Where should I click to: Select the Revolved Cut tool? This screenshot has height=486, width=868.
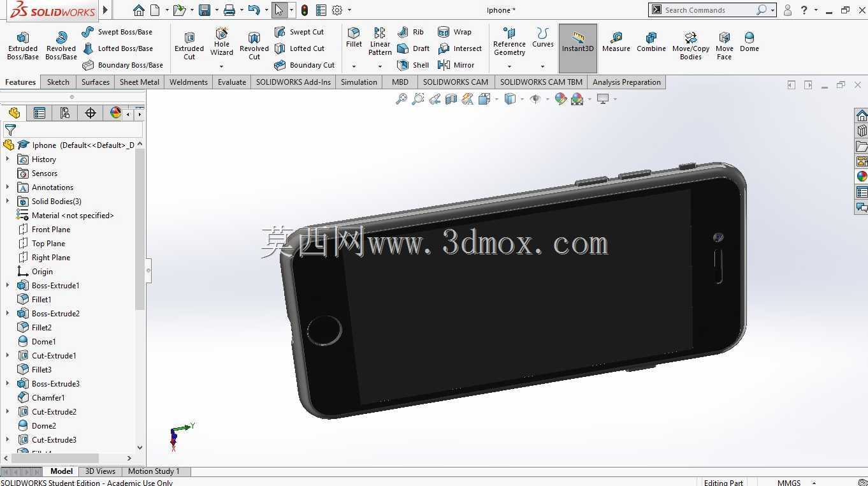254,46
